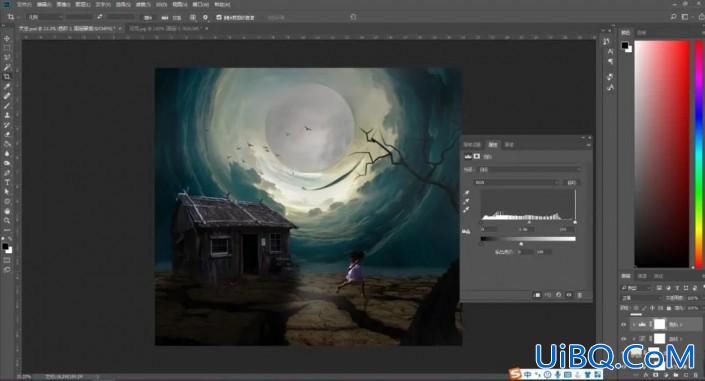
Task: Toggle adjustment visibility eye in Properties panel
Action: point(569,295)
